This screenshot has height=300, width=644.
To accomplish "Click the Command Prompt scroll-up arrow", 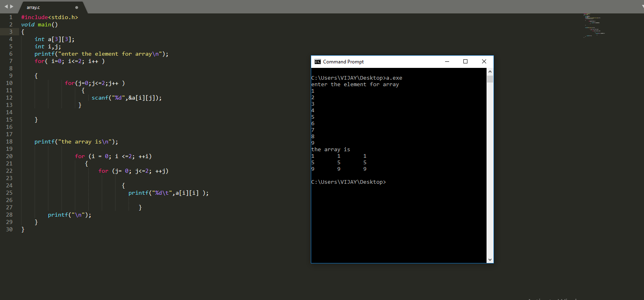I will [x=490, y=72].
